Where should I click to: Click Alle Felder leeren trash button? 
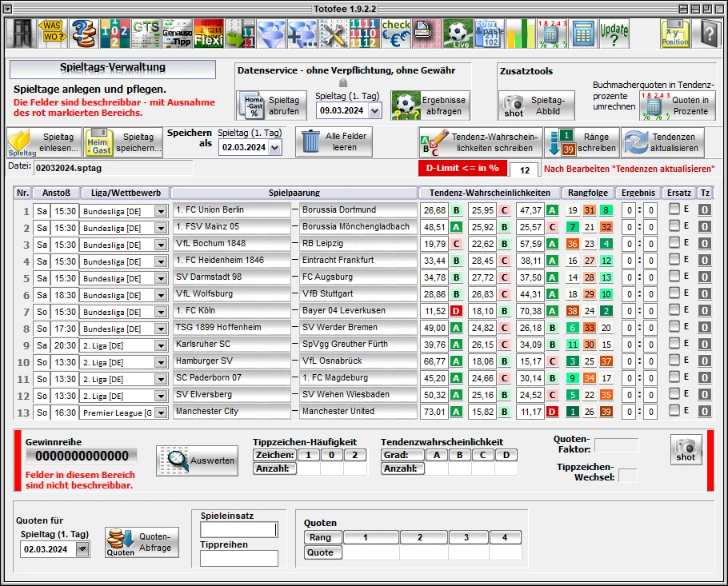[334, 142]
